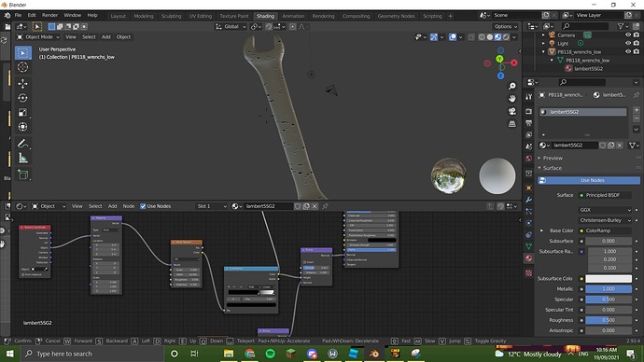Choose the Annotate pencil tool
This screenshot has height=362, width=644.
(x=22, y=144)
